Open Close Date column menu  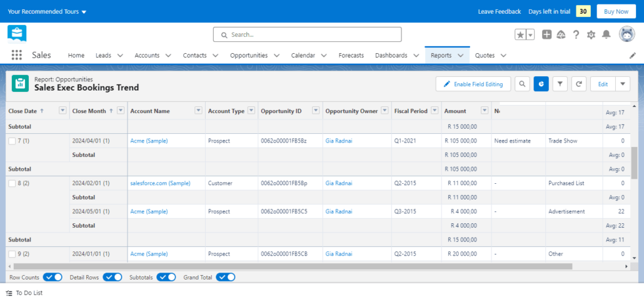click(63, 110)
